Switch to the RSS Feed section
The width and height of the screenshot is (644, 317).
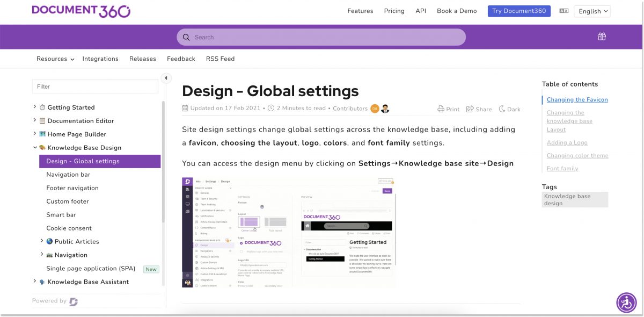(220, 59)
